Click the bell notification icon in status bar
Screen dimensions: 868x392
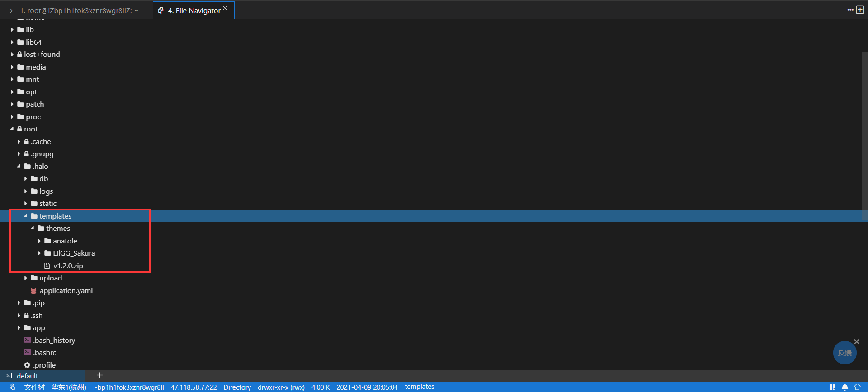click(x=844, y=387)
